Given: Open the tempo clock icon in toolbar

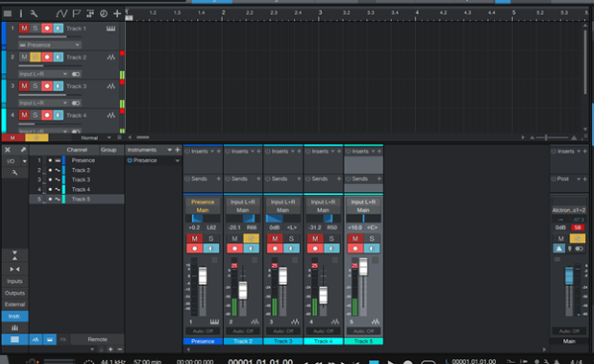Looking at the screenshot, I should pyautogui.click(x=103, y=14).
